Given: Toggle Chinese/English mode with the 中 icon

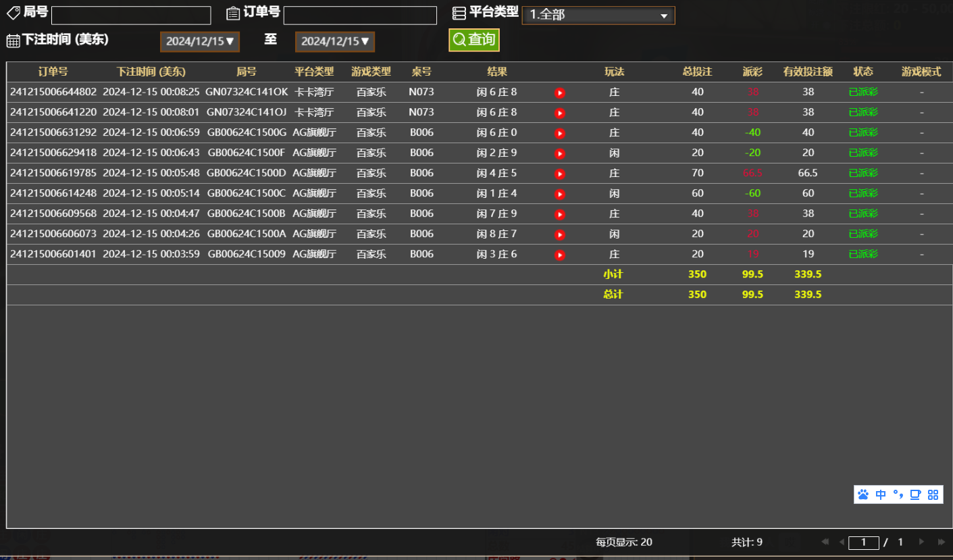Looking at the screenshot, I should (x=880, y=494).
